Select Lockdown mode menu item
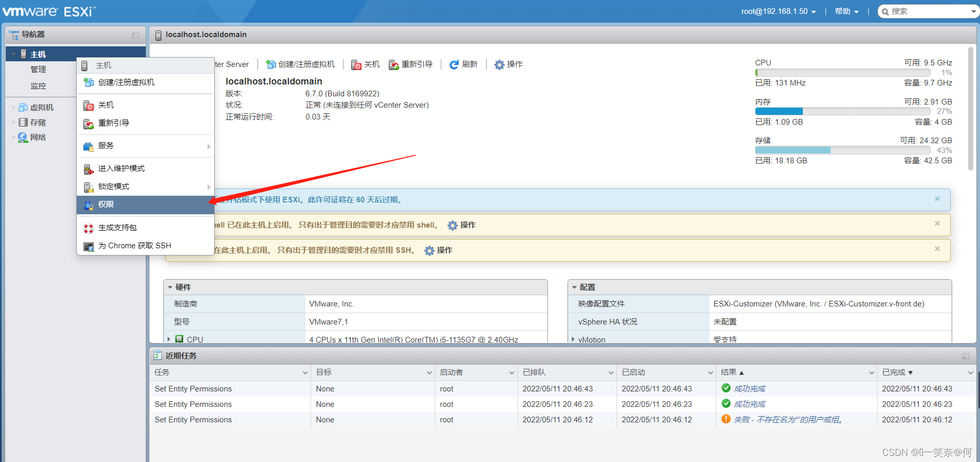 click(145, 186)
